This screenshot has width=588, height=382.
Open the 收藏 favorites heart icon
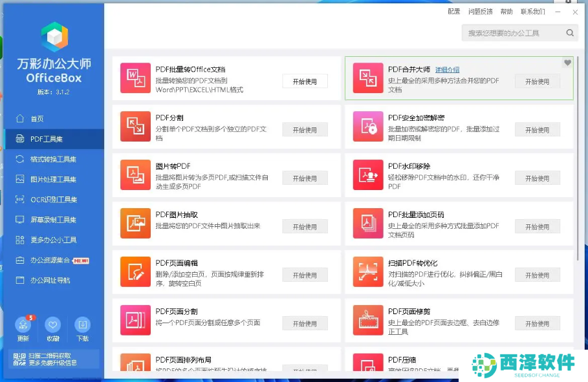[52, 324]
